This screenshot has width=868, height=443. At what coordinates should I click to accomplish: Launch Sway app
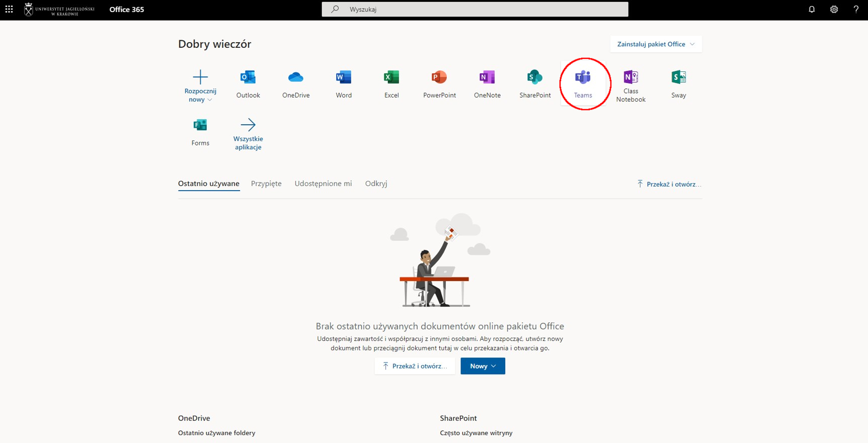[678, 84]
